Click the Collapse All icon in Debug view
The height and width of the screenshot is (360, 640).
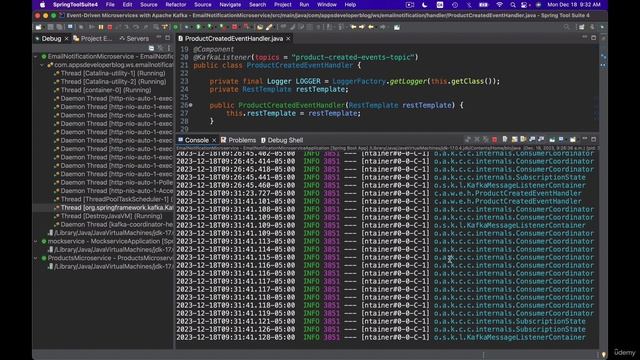pos(151,48)
